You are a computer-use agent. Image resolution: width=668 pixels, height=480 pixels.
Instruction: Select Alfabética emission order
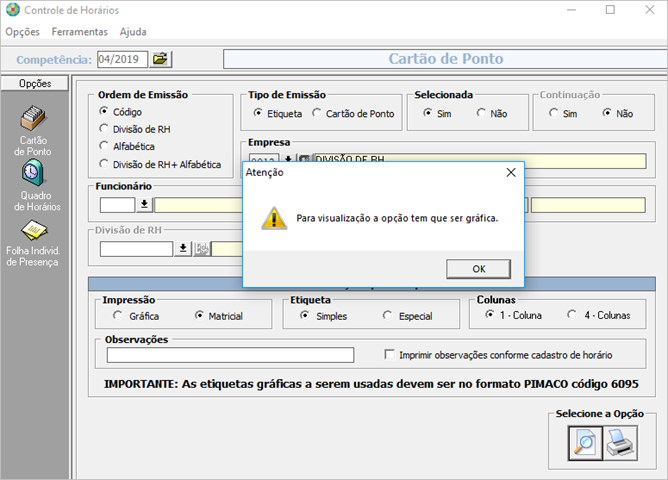pyautogui.click(x=104, y=146)
